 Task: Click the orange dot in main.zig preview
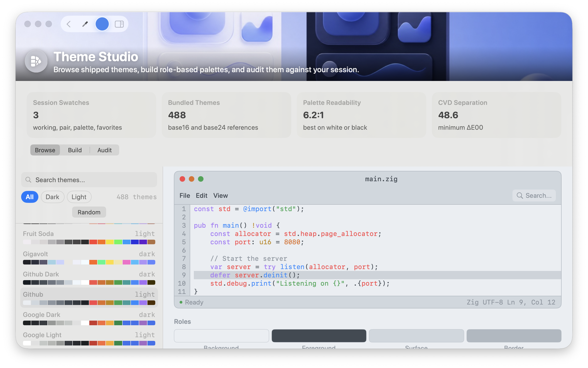(x=192, y=179)
